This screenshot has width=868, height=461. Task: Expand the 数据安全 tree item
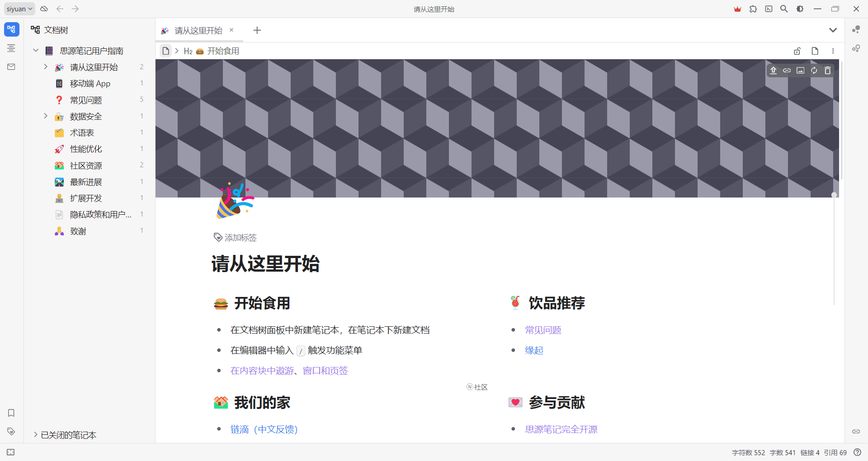[x=46, y=116]
